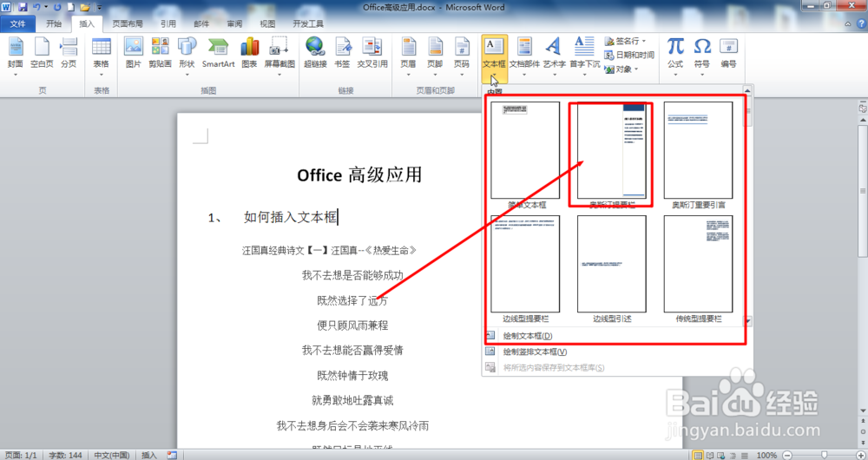Switch to Print Layout view
The image size is (868, 460).
698,455
